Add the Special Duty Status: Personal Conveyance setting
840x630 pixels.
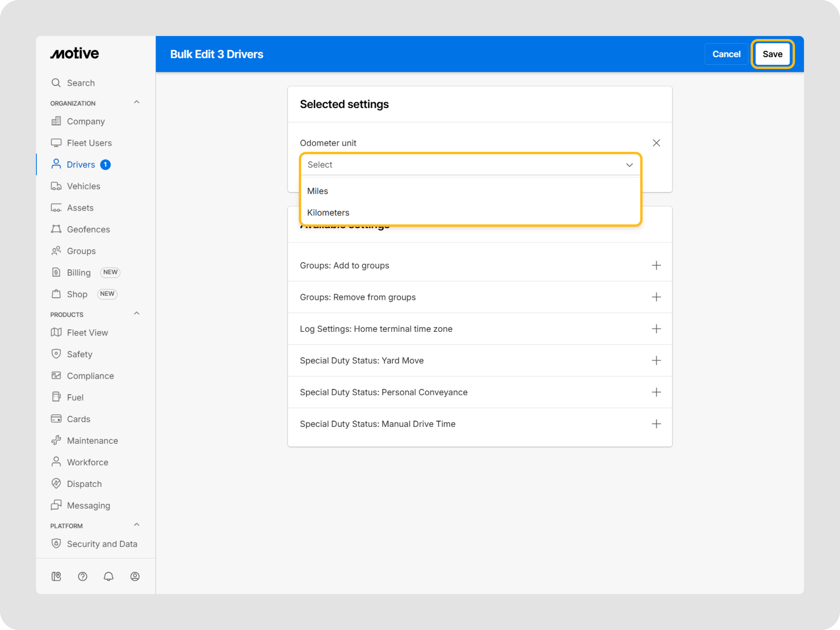[x=656, y=392]
